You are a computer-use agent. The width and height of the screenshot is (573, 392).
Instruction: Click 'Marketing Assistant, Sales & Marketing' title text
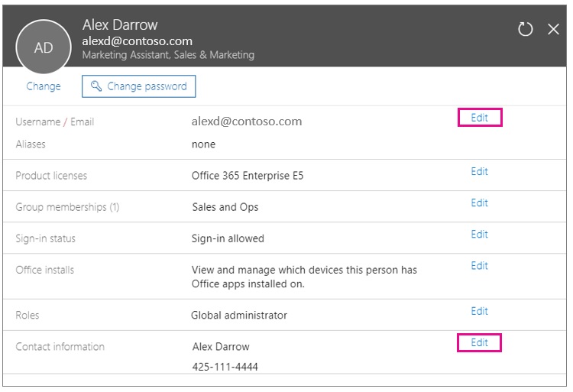[x=168, y=55]
